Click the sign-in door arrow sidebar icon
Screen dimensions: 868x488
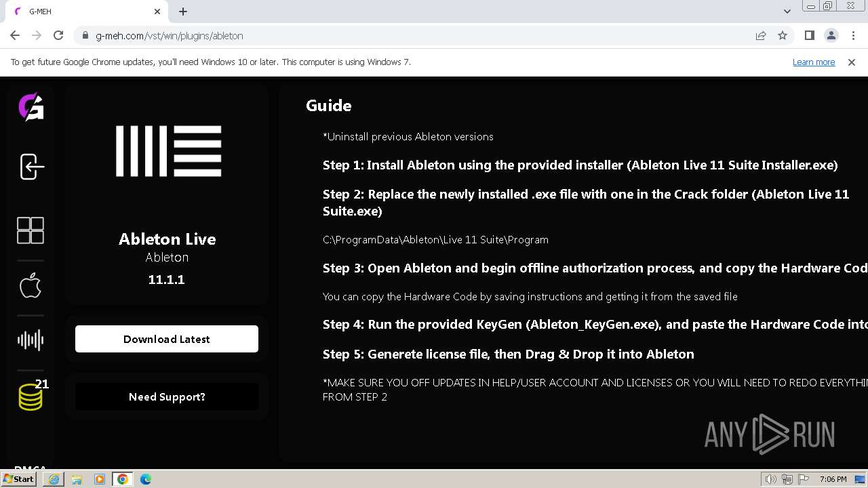(31, 166)
